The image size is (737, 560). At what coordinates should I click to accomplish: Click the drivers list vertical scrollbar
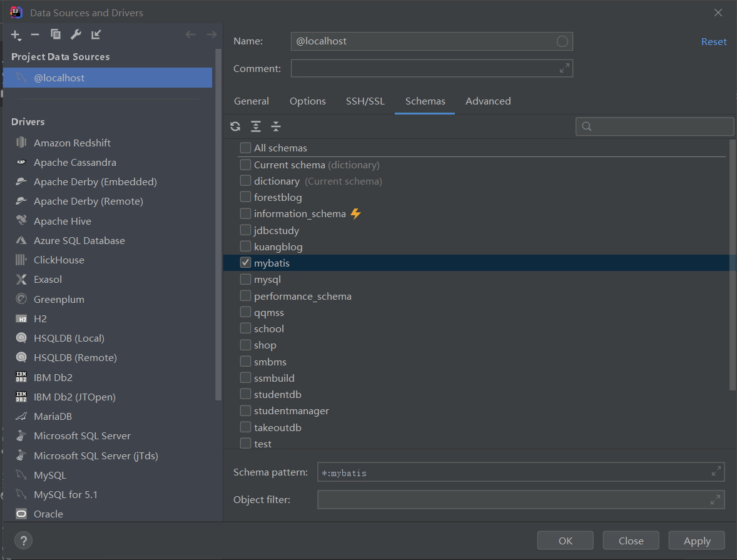point(218,225)
